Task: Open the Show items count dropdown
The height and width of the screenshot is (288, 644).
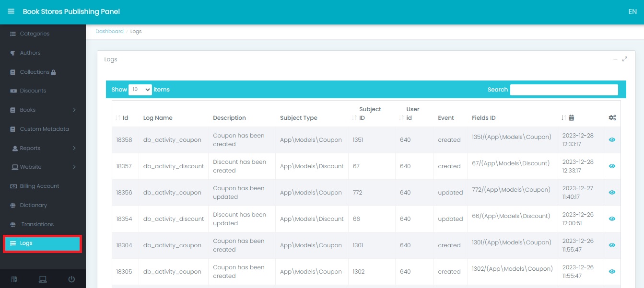Action: coord(140,90)
